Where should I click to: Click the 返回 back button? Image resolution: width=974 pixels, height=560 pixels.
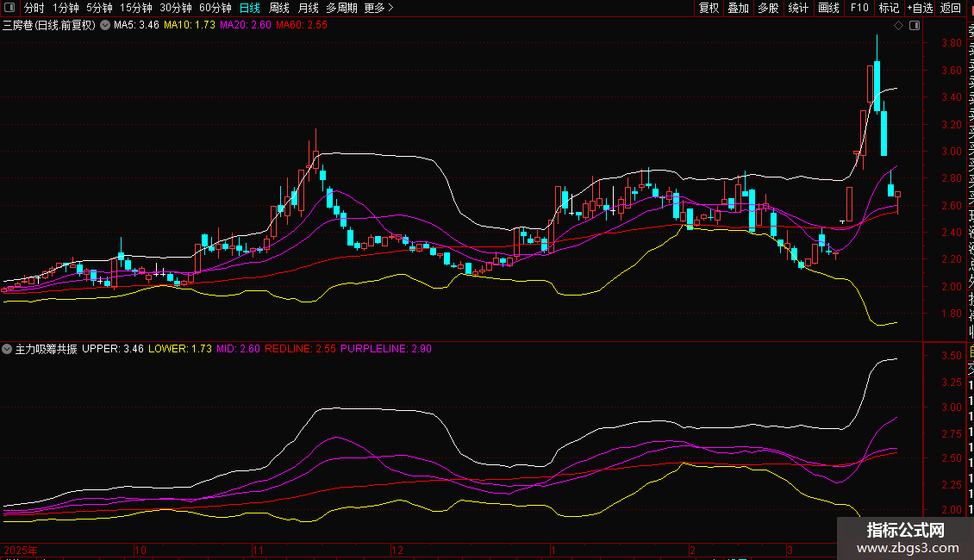point(950,8)
